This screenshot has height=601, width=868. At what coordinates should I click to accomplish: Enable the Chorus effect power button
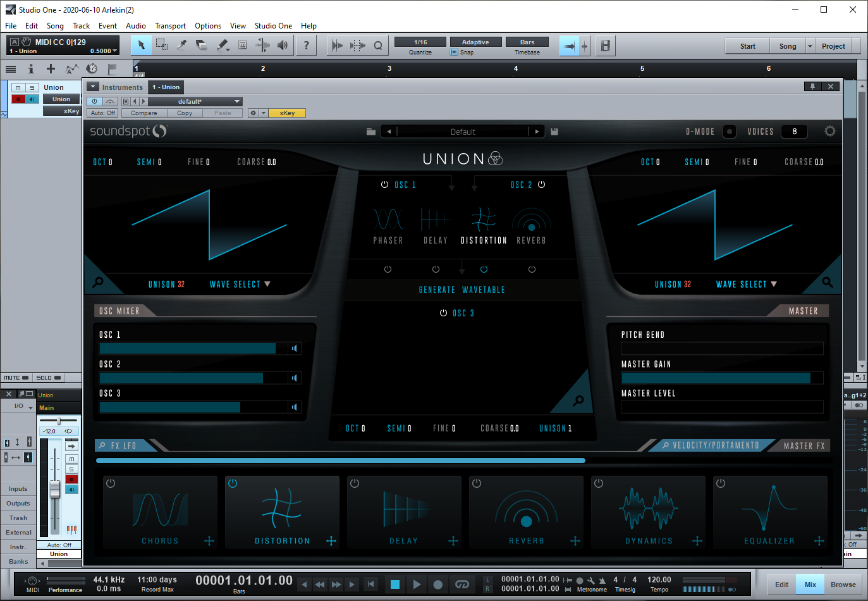coord(111,483)
